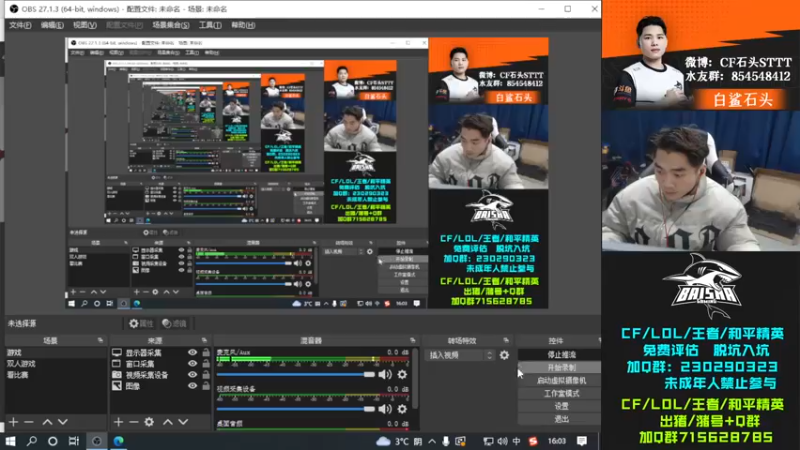Enable 工作室模式 studio mode
This screenshot has height=450, width=800.
tap(561, 393)
